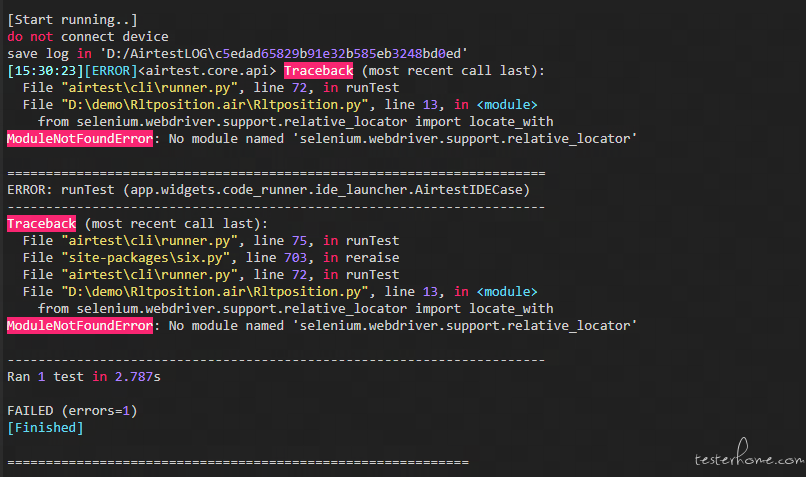Click the first 'runner.py line 72' file line

(x=211, y=88)
